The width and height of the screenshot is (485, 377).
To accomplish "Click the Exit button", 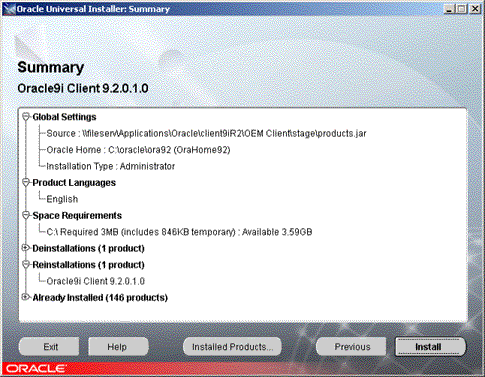I will 49,347.
